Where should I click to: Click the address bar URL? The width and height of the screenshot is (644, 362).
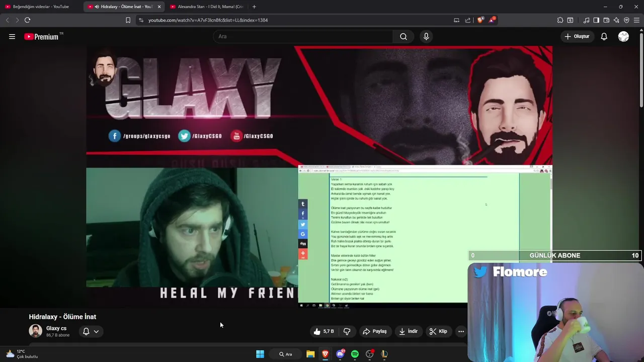coord(208,20)
